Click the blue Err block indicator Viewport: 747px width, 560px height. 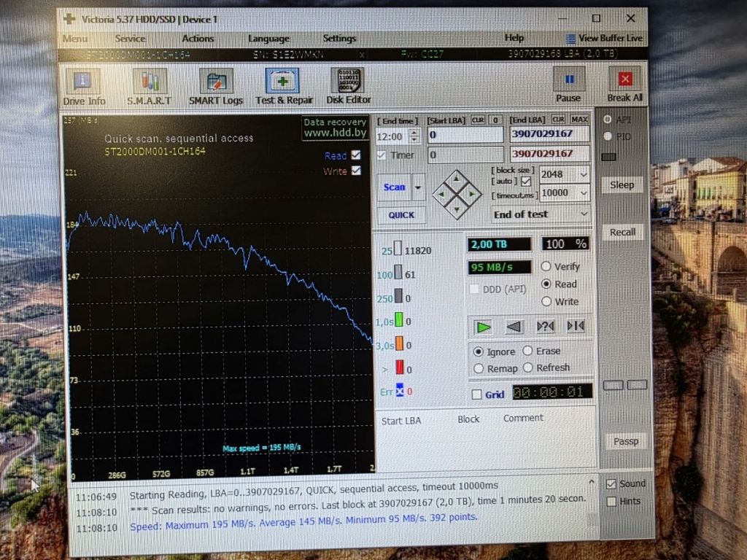click(399, 391)
